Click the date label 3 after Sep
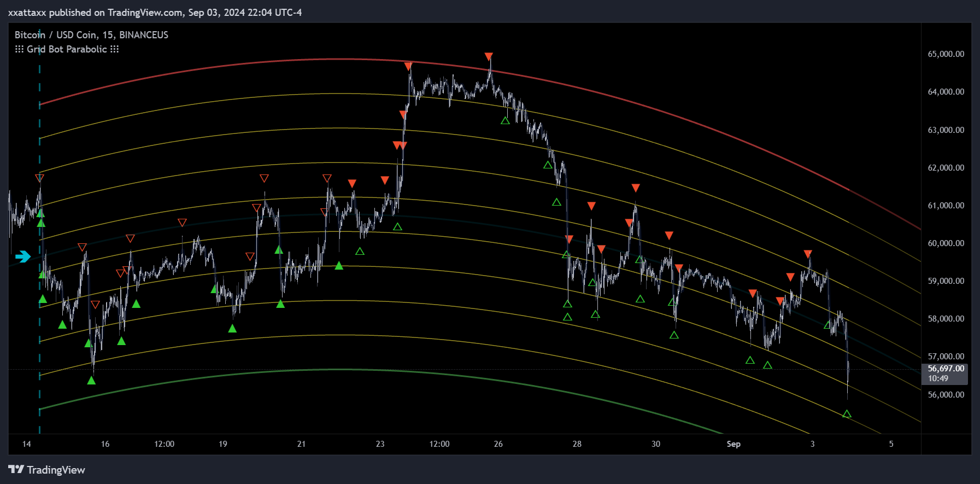Image resolution: width=980 pixels, height=484 pixels. [812, 444]
